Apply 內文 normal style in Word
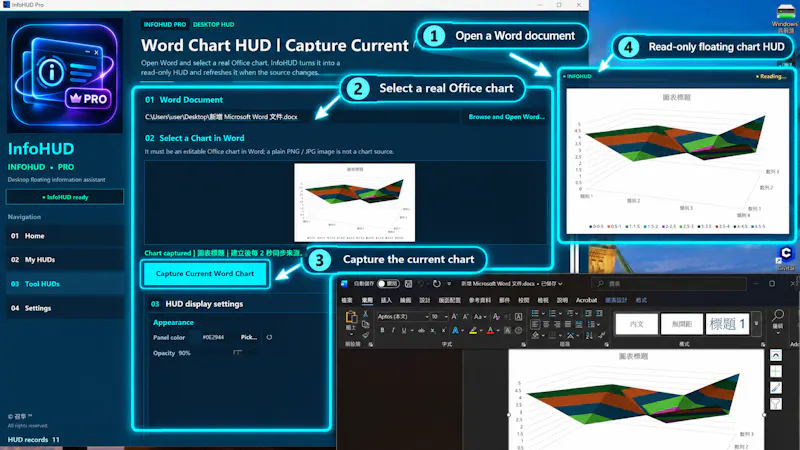Image resolution: width=800 pixels, height=450 pixels. [637, 324]
